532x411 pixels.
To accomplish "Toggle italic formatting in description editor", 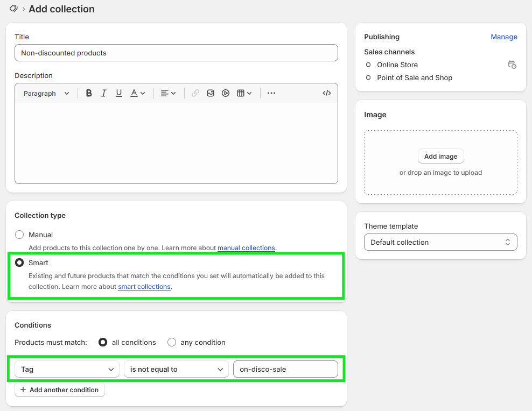I will pyautogui.click(x=104, y=93).
